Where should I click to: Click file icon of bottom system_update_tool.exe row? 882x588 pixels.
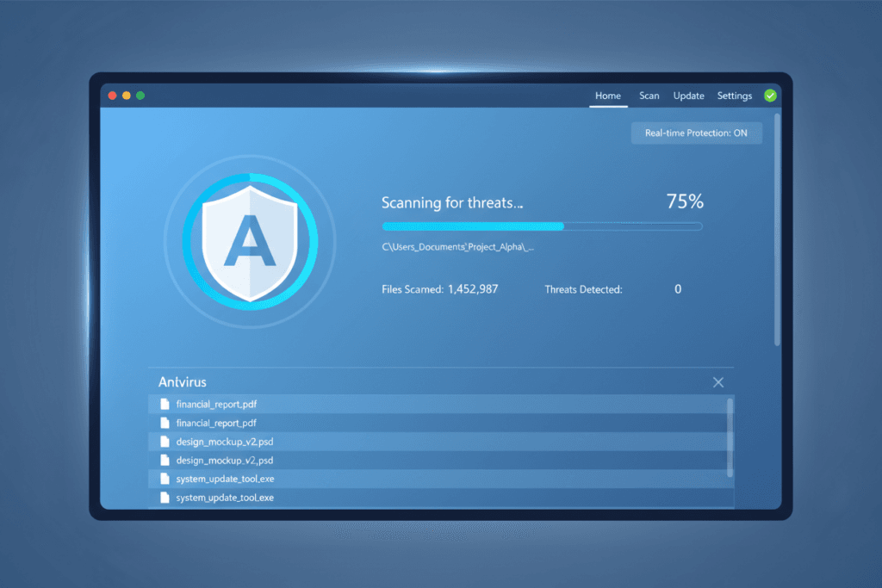(x=165, y=497)
